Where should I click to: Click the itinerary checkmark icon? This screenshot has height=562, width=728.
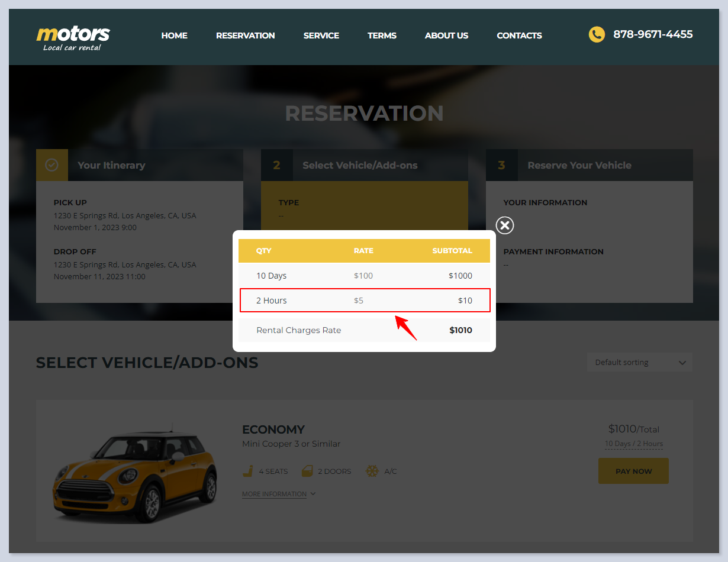[52, 165]
